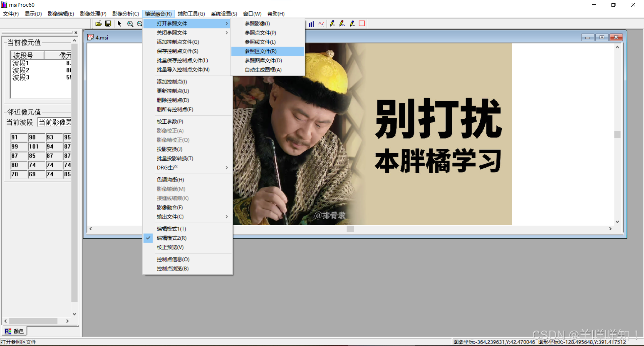Click the image scroll right arrow
The image size is (644, 346).
(610, 229)
